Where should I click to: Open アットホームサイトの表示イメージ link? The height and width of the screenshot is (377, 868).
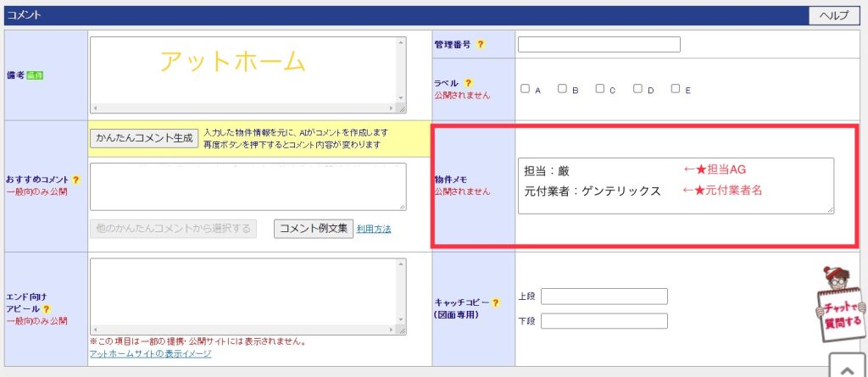coord(151,354)
